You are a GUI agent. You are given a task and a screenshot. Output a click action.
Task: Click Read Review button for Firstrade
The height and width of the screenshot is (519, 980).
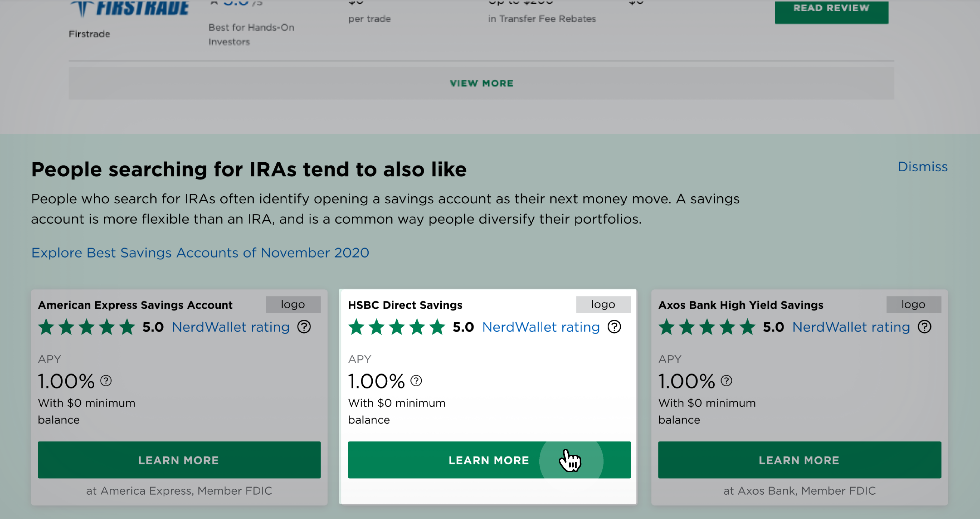coord(831,11)
